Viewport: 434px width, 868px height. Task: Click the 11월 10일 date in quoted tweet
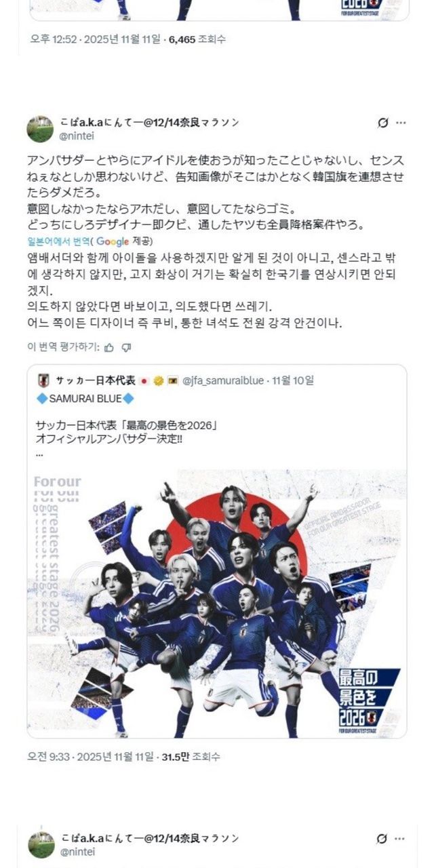[x=293, y=380]
